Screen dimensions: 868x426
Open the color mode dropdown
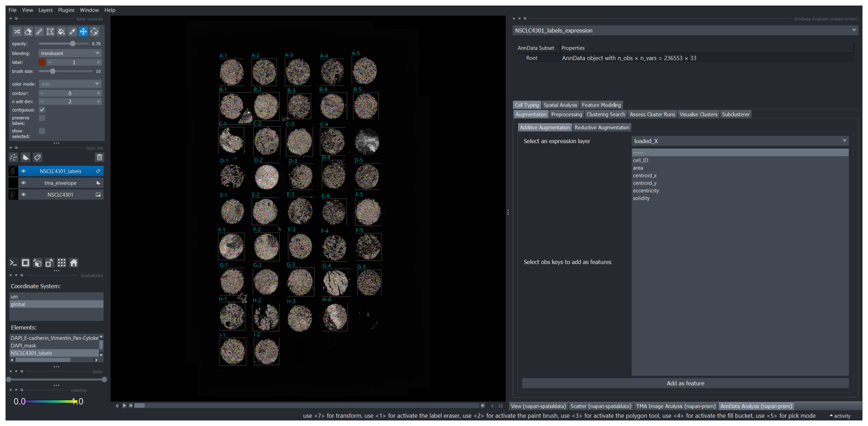click(x=70, y=84)
